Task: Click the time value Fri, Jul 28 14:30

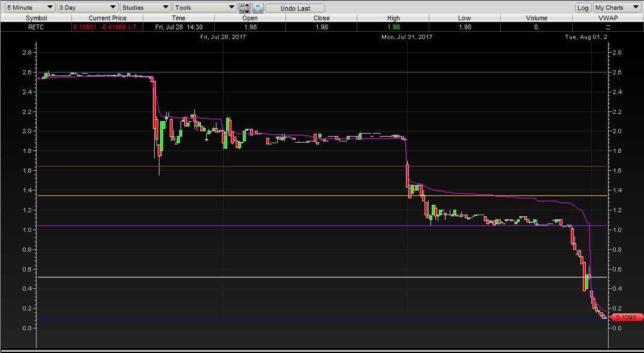Action: [x=179, y=27]
